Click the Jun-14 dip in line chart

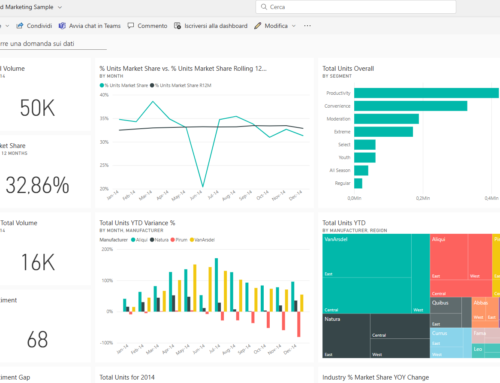(x=203, y=186)
